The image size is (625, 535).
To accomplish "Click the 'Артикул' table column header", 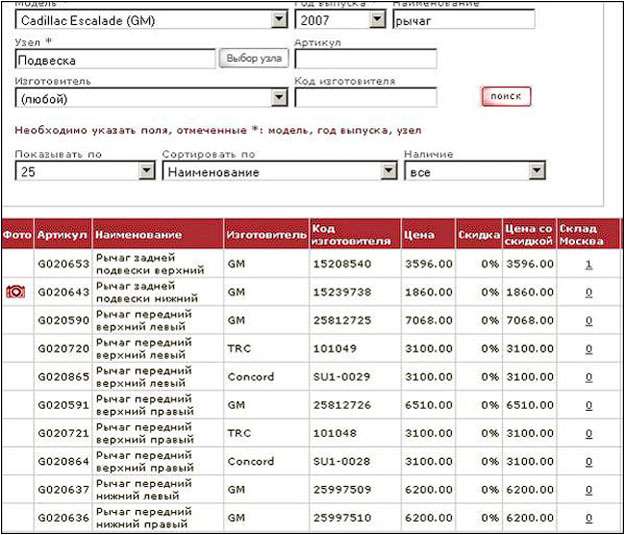I will 63,235.
